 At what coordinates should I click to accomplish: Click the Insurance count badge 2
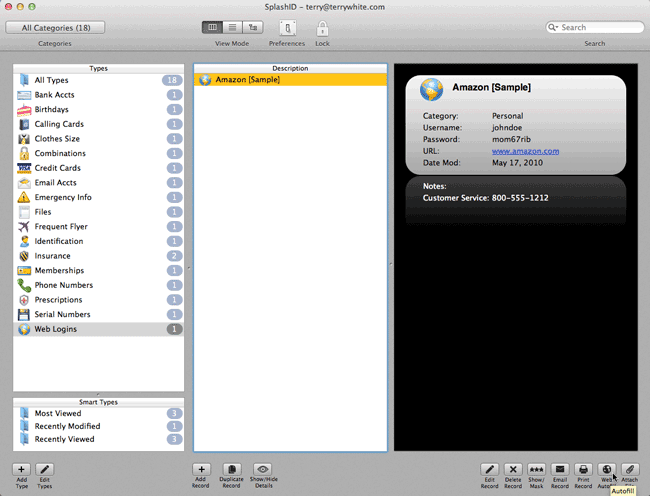[x=175, y=256]
